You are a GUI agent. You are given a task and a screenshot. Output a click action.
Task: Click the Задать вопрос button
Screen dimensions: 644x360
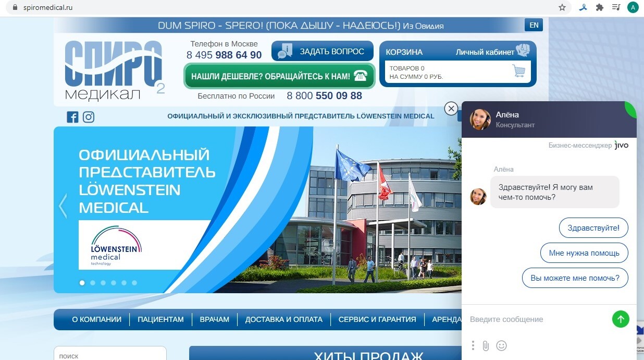pyautogui.click(x=323, y=51)
